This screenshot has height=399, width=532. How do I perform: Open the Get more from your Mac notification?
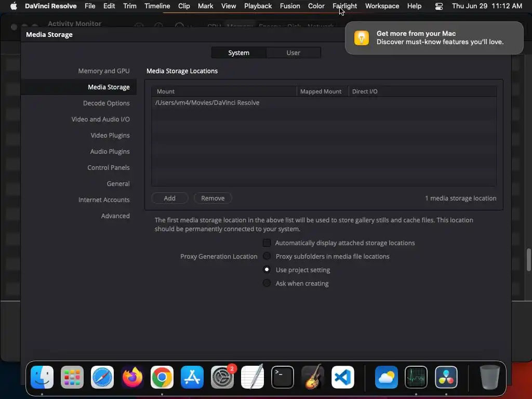[434, 37]
